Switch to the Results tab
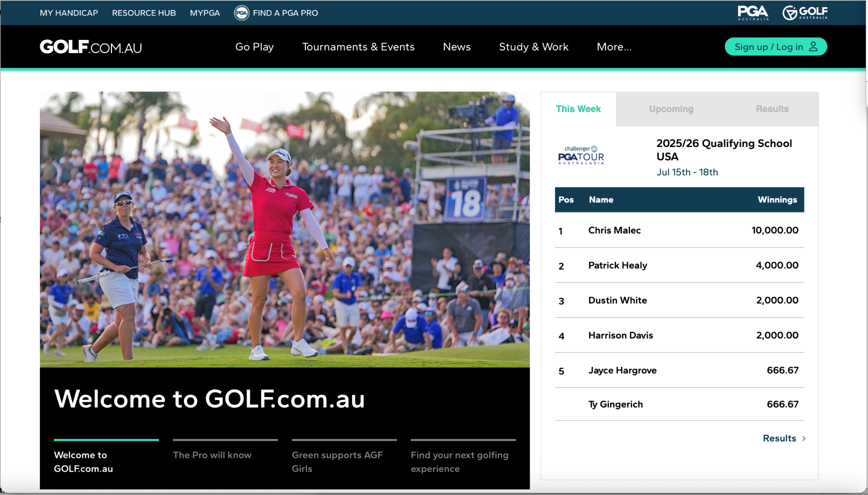The image size is (868, 495). coord(772,108)
